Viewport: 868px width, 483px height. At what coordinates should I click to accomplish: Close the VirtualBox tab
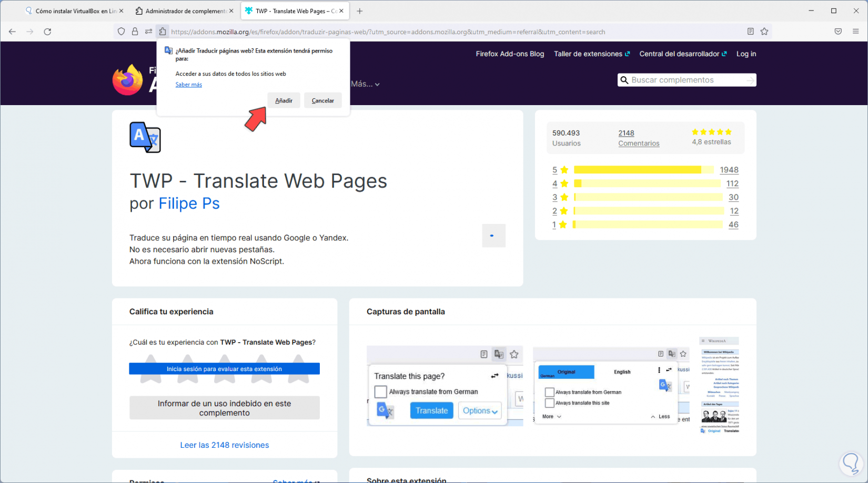pos(122,11)
